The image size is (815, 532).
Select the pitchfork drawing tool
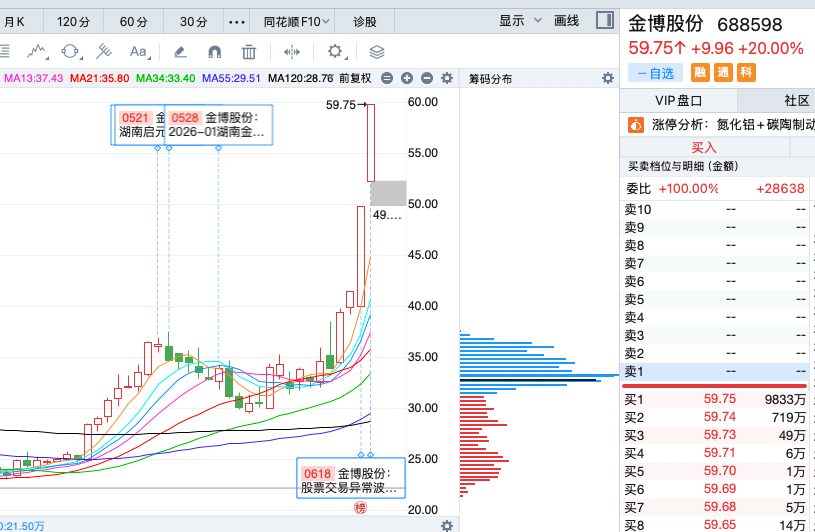(x=104, y=51)
